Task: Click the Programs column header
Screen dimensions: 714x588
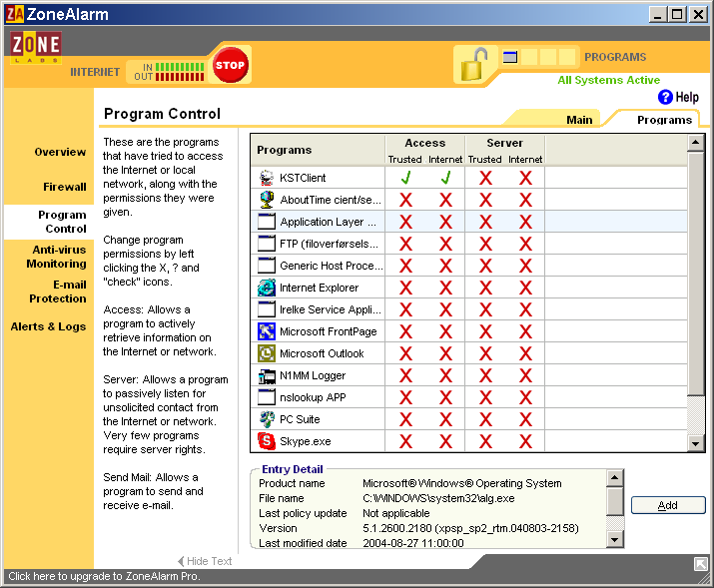Action: click(x=318, y=150)
